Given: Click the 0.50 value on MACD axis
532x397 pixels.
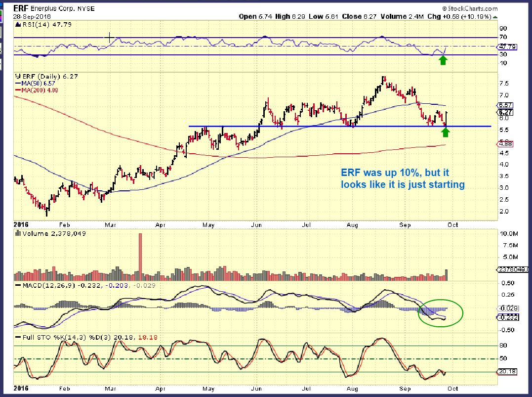Looking at the screenshot, I should [x=507, y=283].
